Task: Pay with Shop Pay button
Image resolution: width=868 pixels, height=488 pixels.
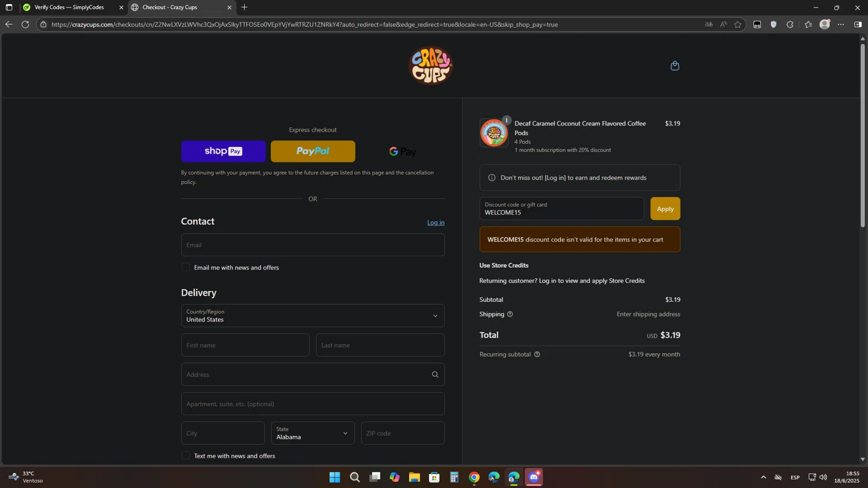Action: point(223,151)
